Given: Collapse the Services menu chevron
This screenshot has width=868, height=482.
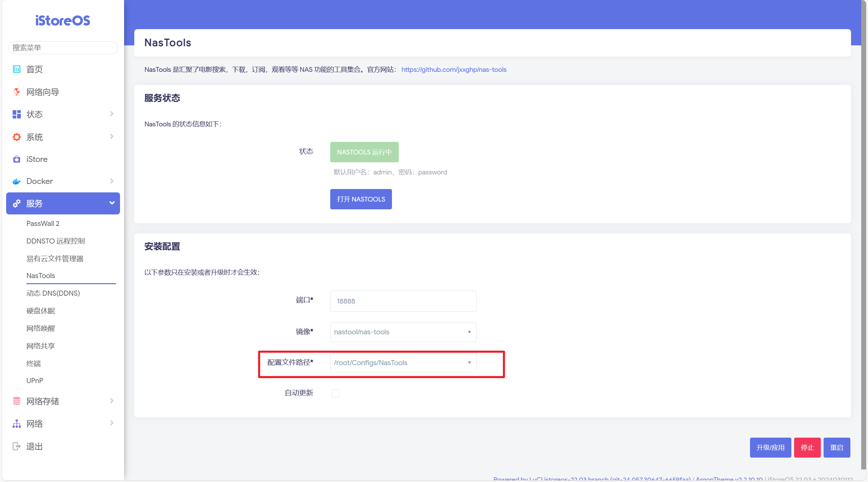Looking at the screenshot, I should click(112, 203).
